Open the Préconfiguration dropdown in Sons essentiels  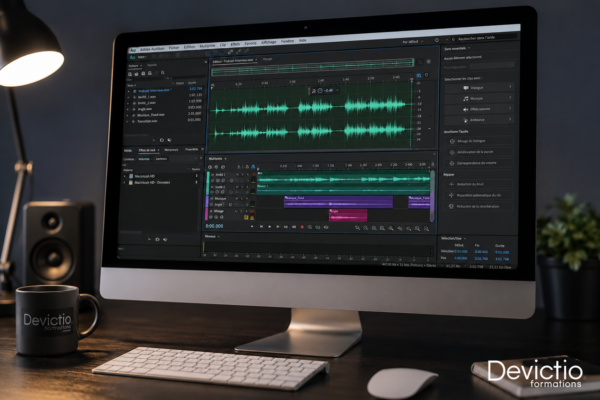pyautogui.click(x=492, y=65)
